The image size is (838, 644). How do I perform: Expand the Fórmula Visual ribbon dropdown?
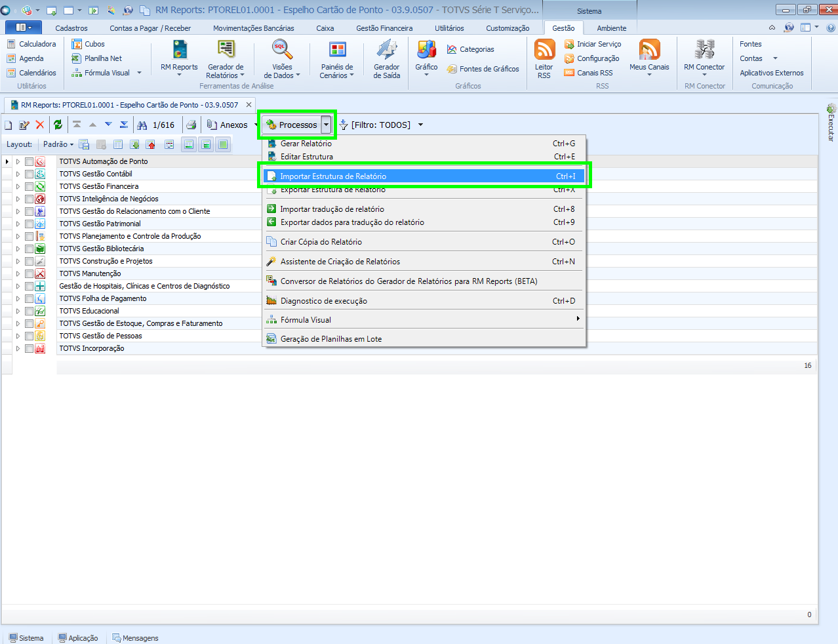[x=139, y=73]
